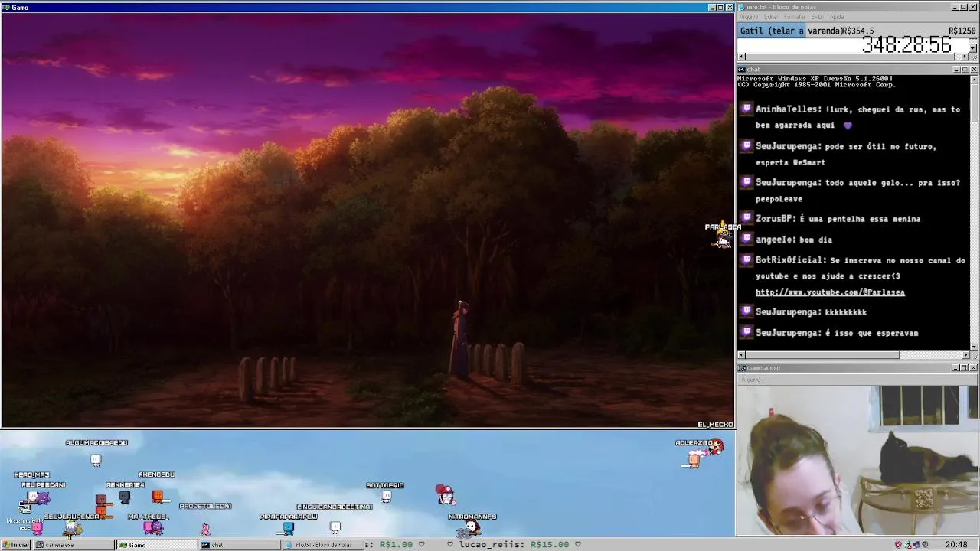Click the ALGUMACOISAEDU avatar sprite
This screenshot has height=551, width=980.
click(96, 459)
